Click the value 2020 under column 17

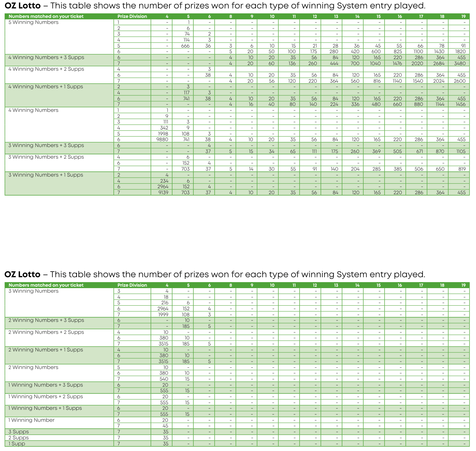417,63
